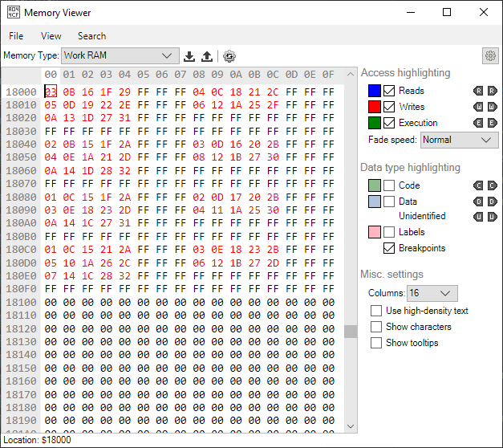
Task: Open the Fade speed dropdown set to Normal
Action: [460, 140]
